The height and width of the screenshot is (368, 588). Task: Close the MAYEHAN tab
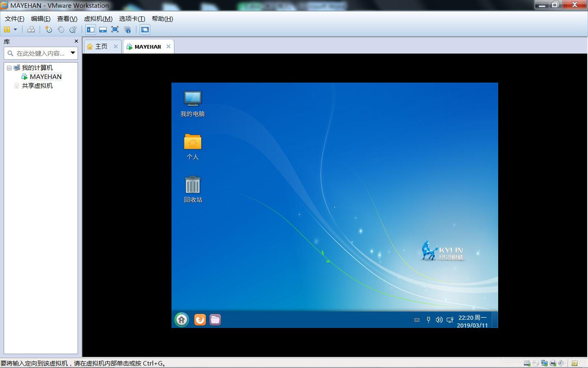coord(168,47)
